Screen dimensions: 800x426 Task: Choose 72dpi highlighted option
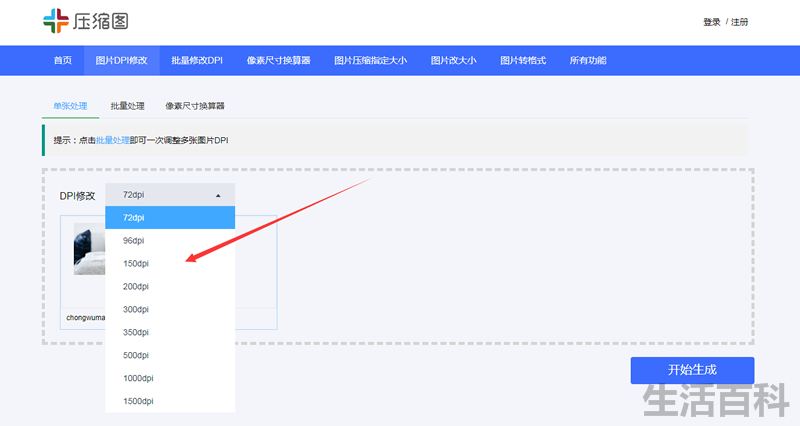click(170, 217)
